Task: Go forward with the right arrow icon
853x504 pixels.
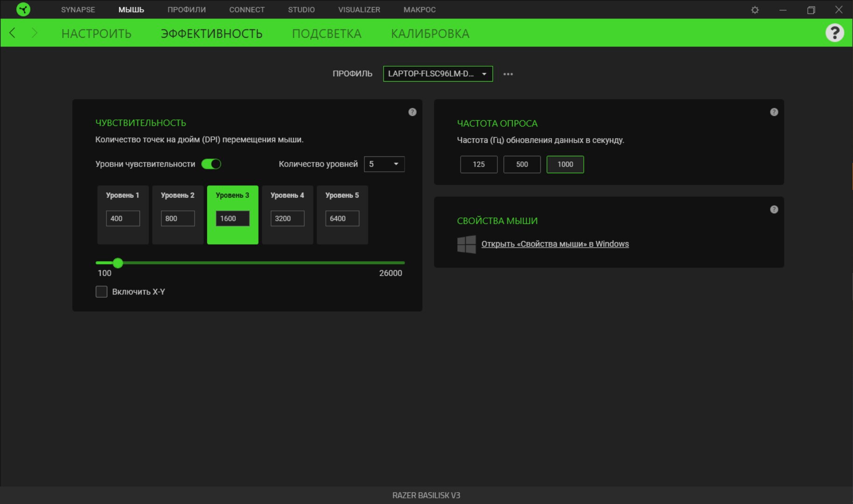Action: point(34,33)
